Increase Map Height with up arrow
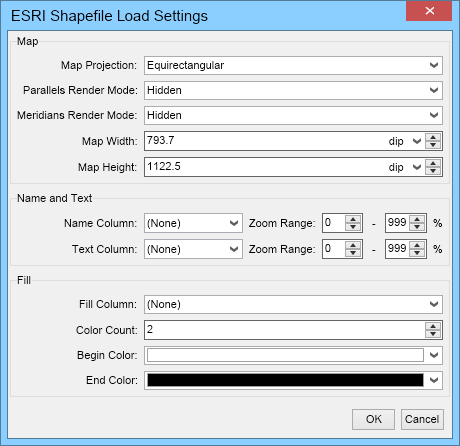This screenshot has width=460, height=446. pos(433,163)
